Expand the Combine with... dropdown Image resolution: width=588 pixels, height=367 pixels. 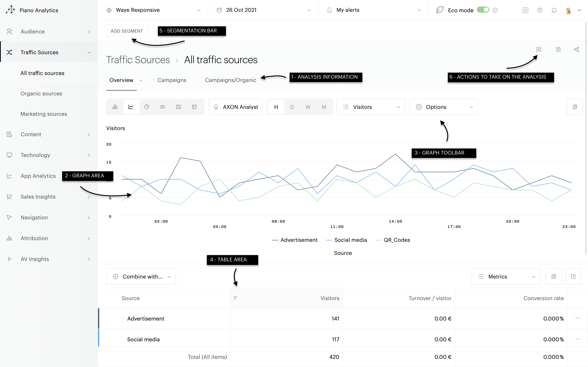141,276
